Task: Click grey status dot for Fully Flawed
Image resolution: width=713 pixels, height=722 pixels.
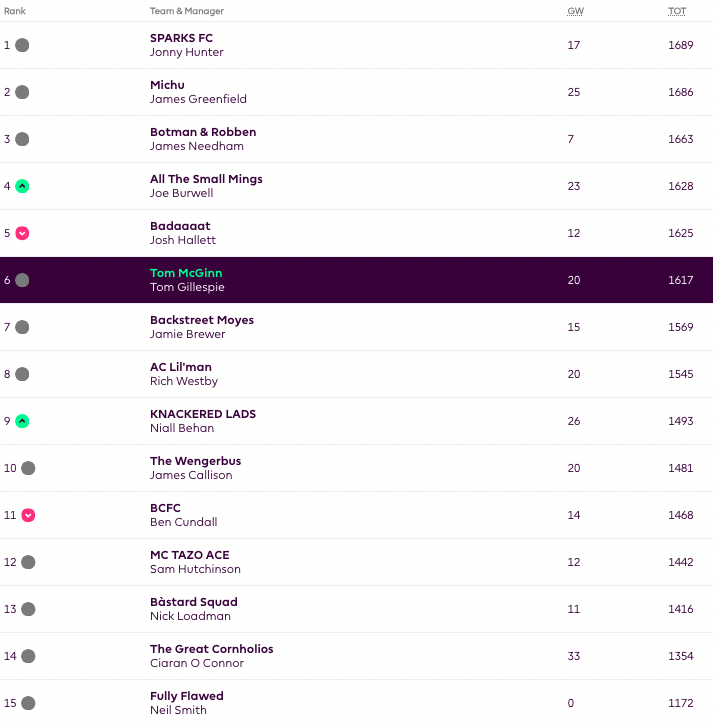Action: tap(28, 703)
